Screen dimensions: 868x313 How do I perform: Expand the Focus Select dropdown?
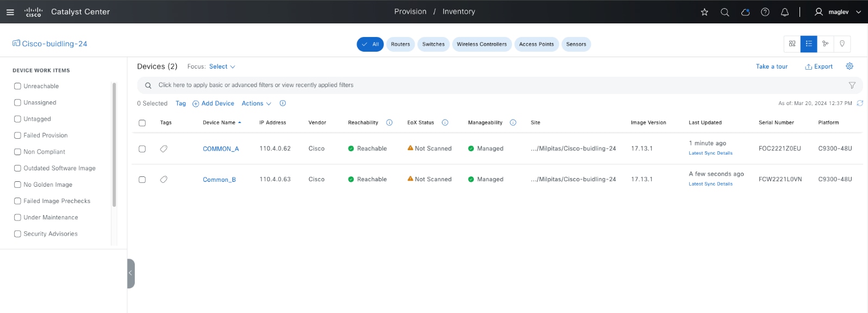coord(222,66)
